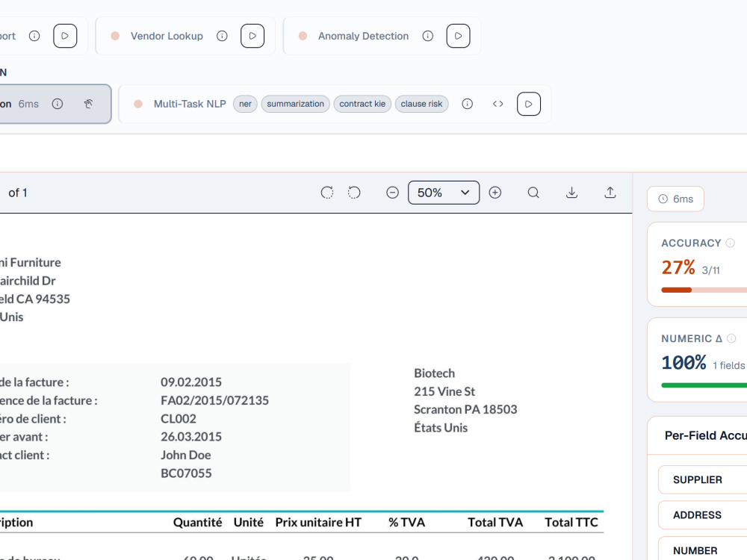The height and width of the screenshot is (560, 747).
Task: Select the contract kie tag
Action: pyautogui.click(x=362, y=104)
